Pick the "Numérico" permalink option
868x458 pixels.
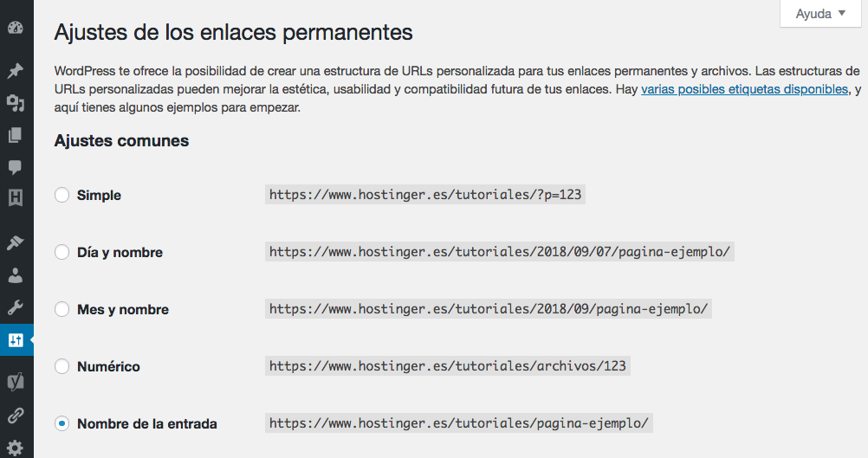(x=62, y=367)
